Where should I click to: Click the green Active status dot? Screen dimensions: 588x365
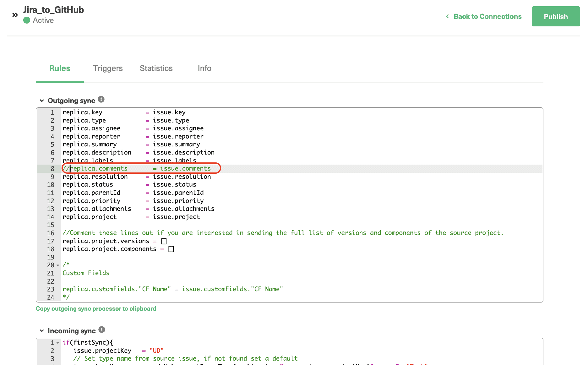(x=26, y=20)
